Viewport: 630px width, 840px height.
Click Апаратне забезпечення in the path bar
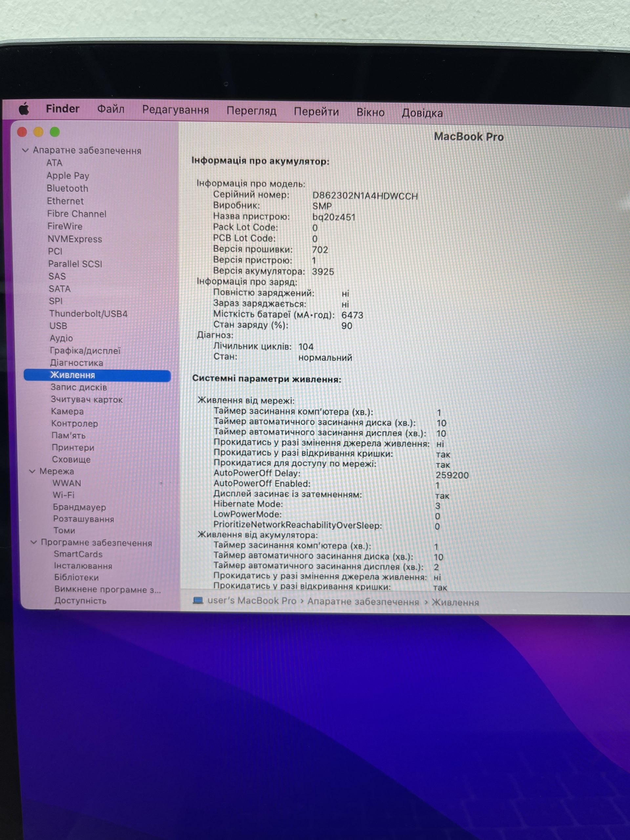tap(363, 602)
